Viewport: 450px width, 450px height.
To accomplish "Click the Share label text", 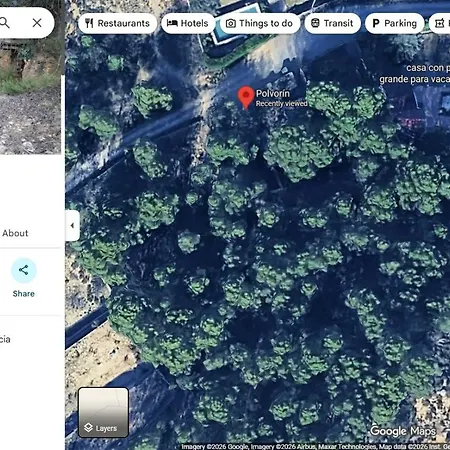I will pos(24,294).
